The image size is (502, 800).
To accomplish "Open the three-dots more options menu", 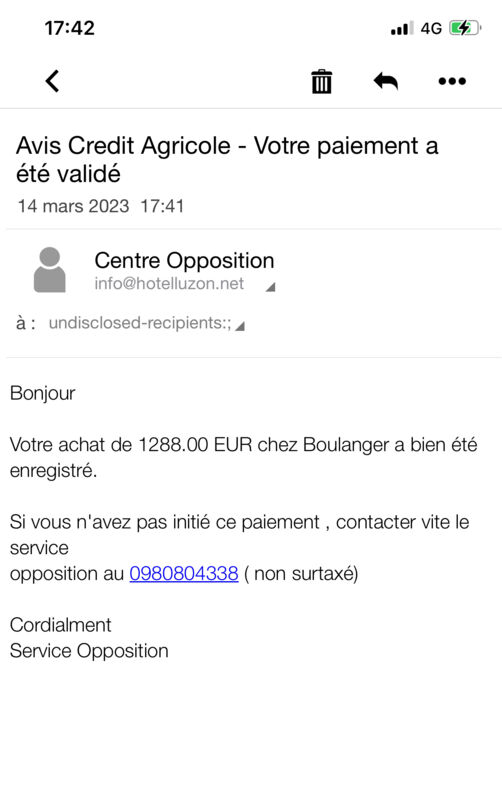I will coord(452,81).
